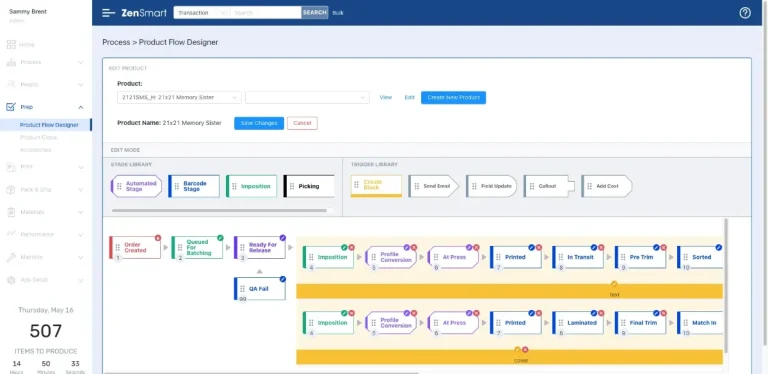
Task: Click Create New Product button
Action: click(x=454, y=97)
